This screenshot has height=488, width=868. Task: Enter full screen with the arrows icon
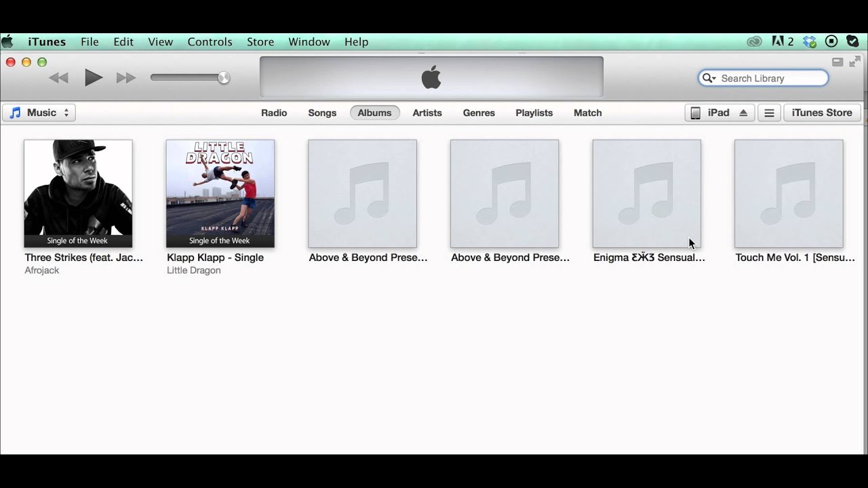[855, 62]
